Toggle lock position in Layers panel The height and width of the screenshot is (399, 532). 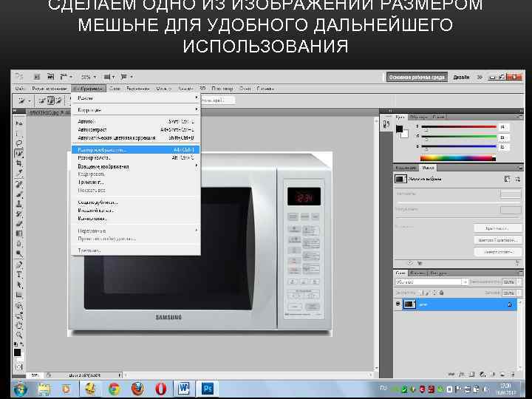coord(434,293)
